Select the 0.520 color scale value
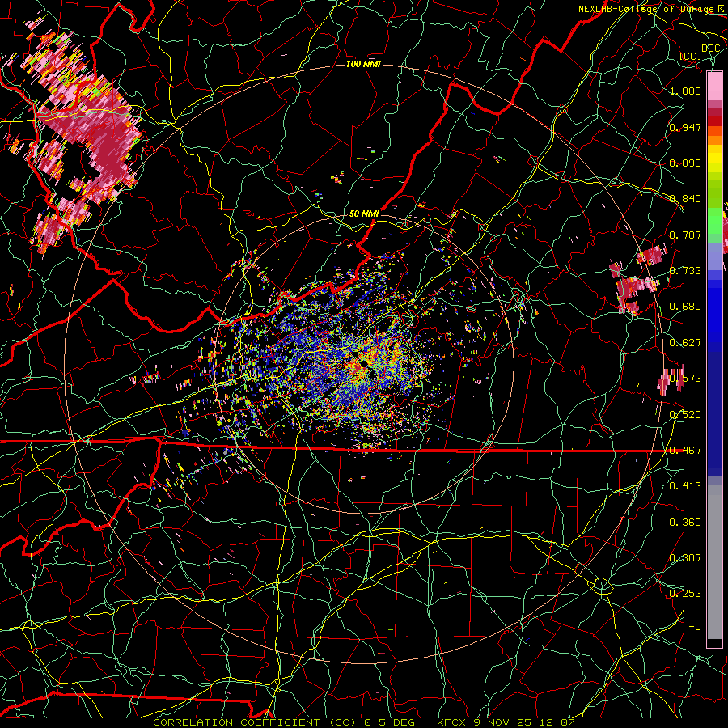This screenshot has width=728, height=728. click(x=685, y=415)
